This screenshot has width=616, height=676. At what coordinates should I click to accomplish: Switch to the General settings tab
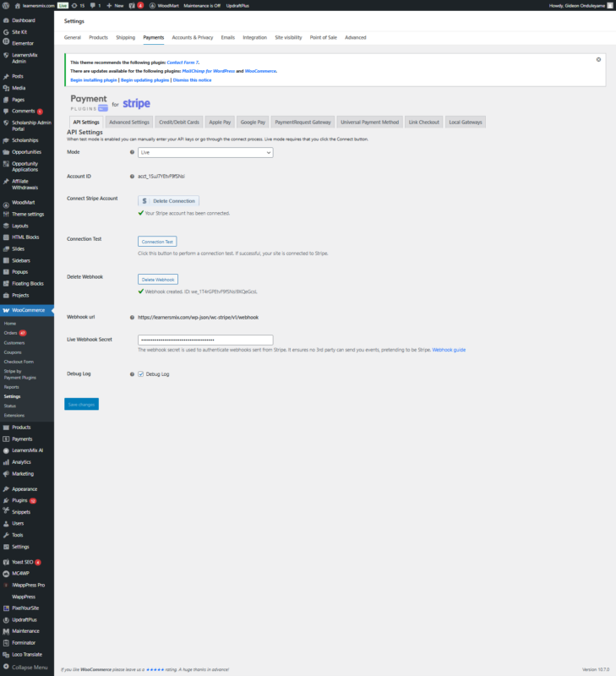click(x=73, y=37)
